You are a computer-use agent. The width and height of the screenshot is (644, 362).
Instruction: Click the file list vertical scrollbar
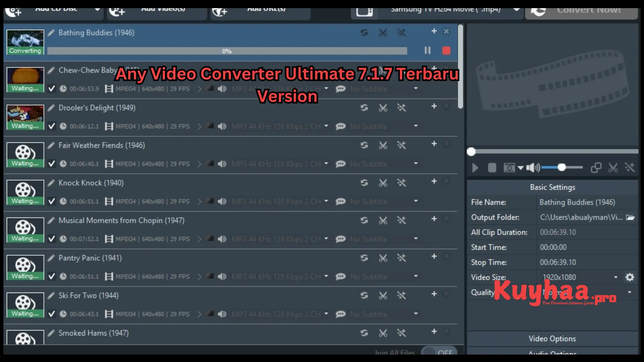pos(461,66)
